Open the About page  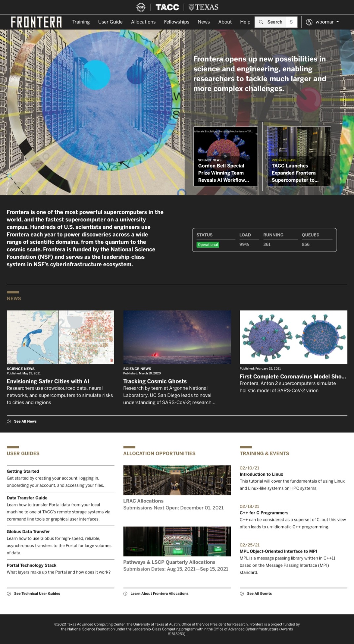[225, 22]
